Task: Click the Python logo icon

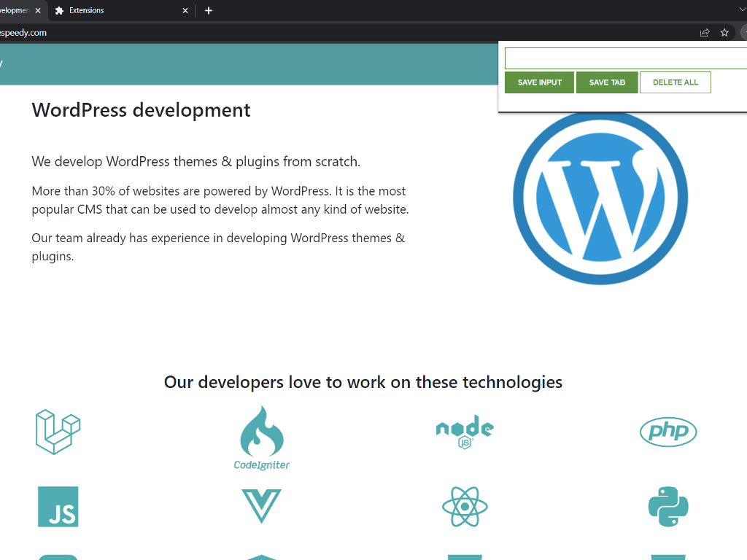Action: 668,507
